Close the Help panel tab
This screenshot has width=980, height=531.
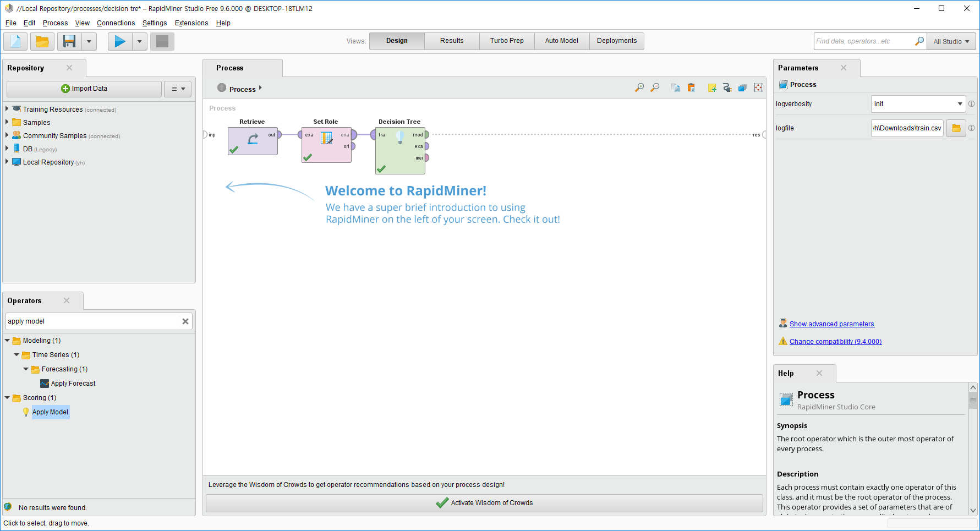tap(819, 373)
